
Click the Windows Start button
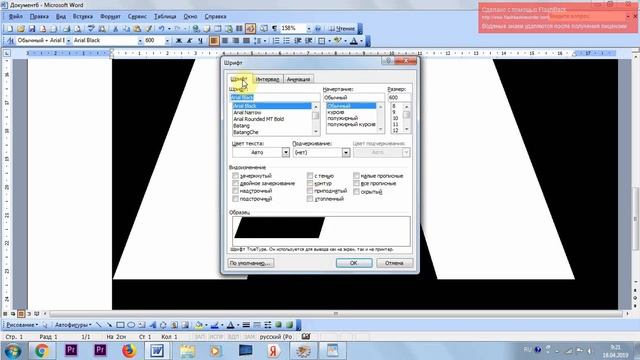[x=12, y=351]
